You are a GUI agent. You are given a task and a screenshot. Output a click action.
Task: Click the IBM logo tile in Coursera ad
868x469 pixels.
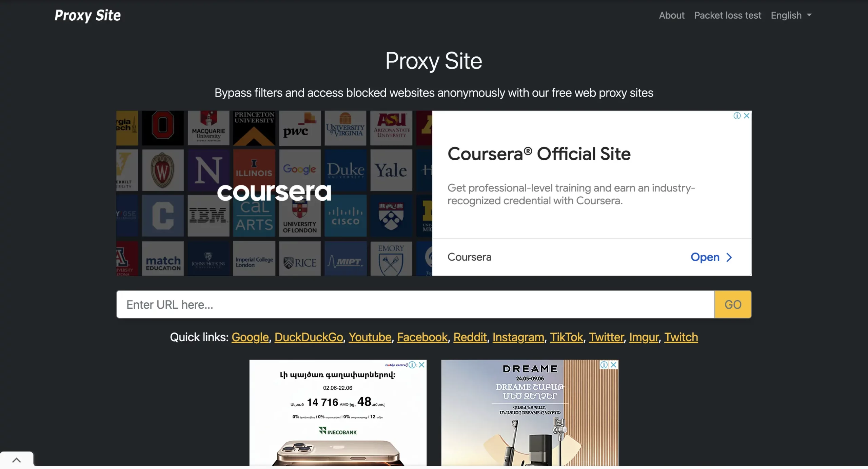click(x=208, y=216)
